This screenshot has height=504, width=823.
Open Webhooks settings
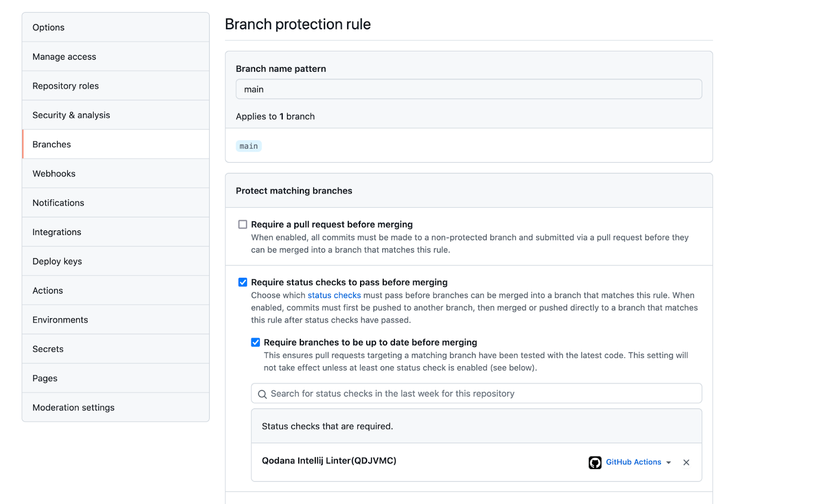(x=115, y=174)
